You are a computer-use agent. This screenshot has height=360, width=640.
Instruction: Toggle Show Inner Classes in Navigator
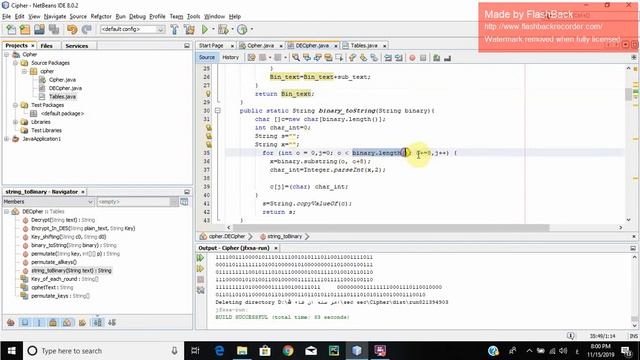67,322
